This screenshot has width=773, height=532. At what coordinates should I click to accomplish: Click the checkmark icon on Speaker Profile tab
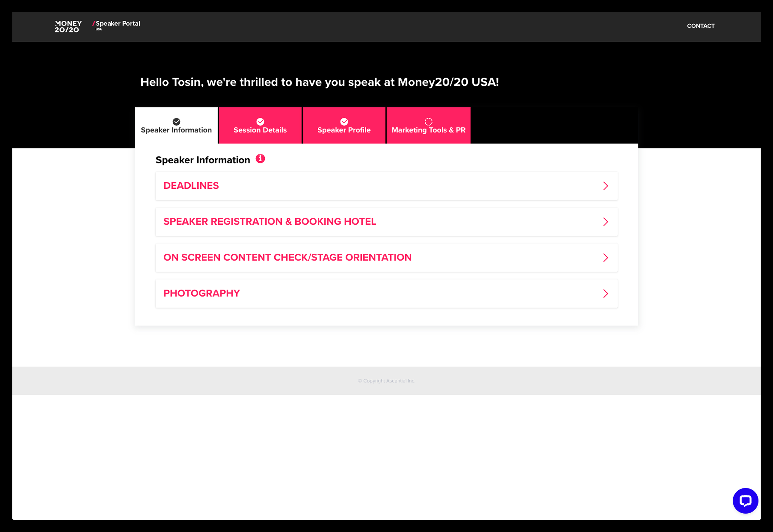coord(344,122)
